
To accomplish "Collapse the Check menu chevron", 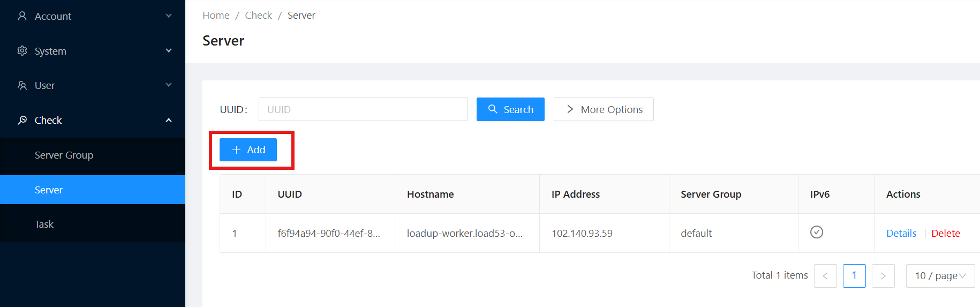I will [x=169, y=120].
